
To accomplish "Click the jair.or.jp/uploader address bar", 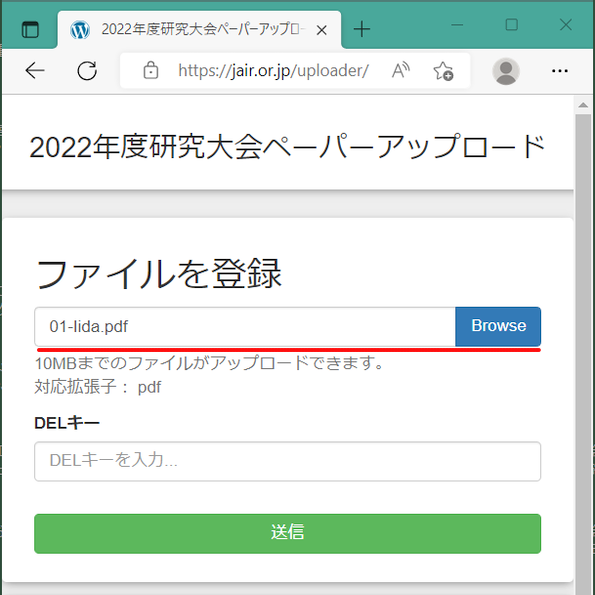I will click(x=273, y=71).
